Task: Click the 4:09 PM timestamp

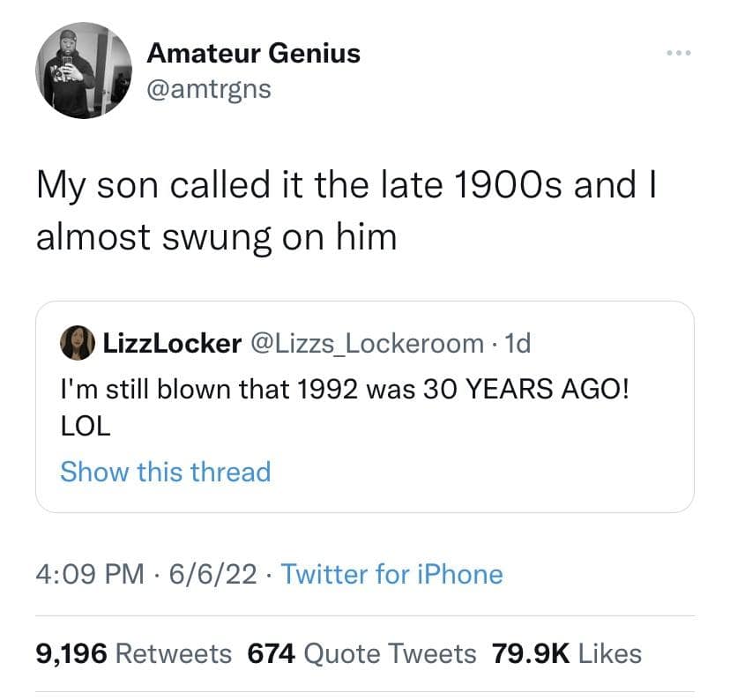Action: [x=89, y=575]
